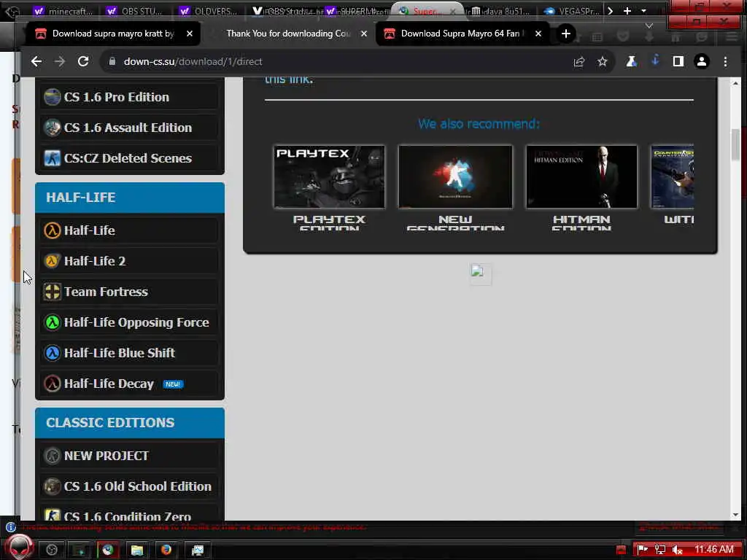Click the browser forward arrow
Image resolution: width=747 pixels, height=560 pixels.
tap(60, 61)
